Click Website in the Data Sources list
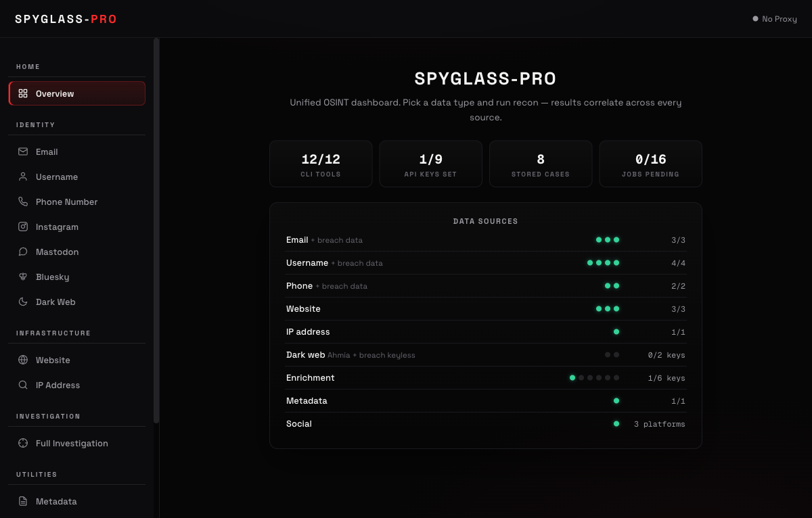812x518 pixels. coord(303,308)
